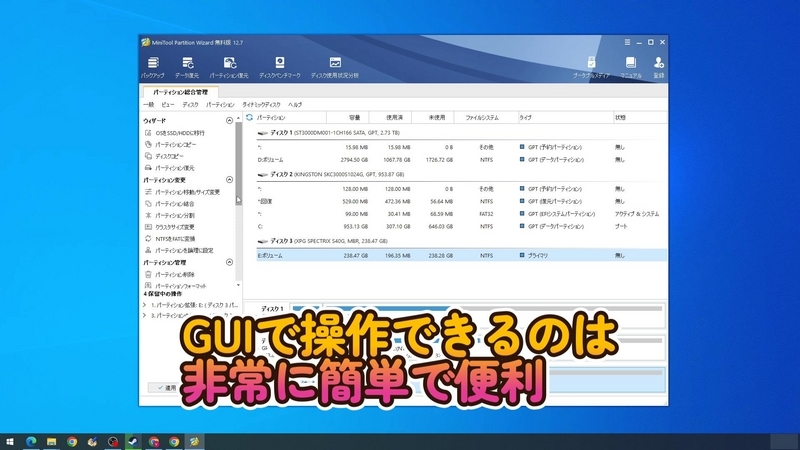
Task: Click the 適用 apply button
Action: tap(167, 388)
